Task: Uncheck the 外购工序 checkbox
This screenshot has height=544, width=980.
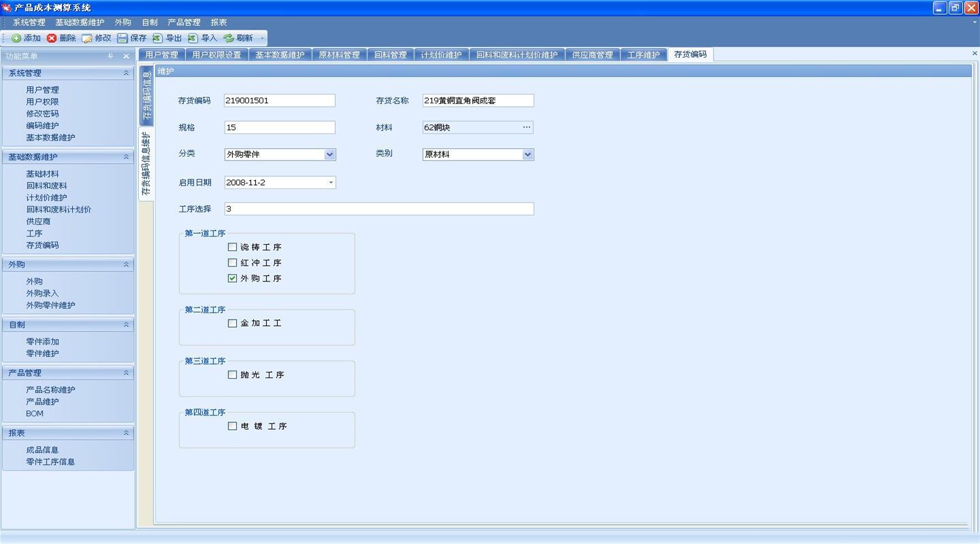Action: click(x=232, y=278)
